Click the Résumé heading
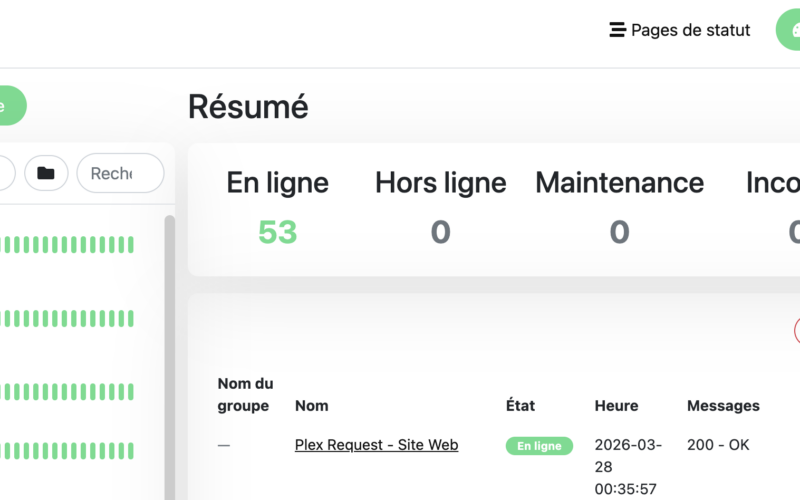The image size is (800, 500). tap(248, 107)
